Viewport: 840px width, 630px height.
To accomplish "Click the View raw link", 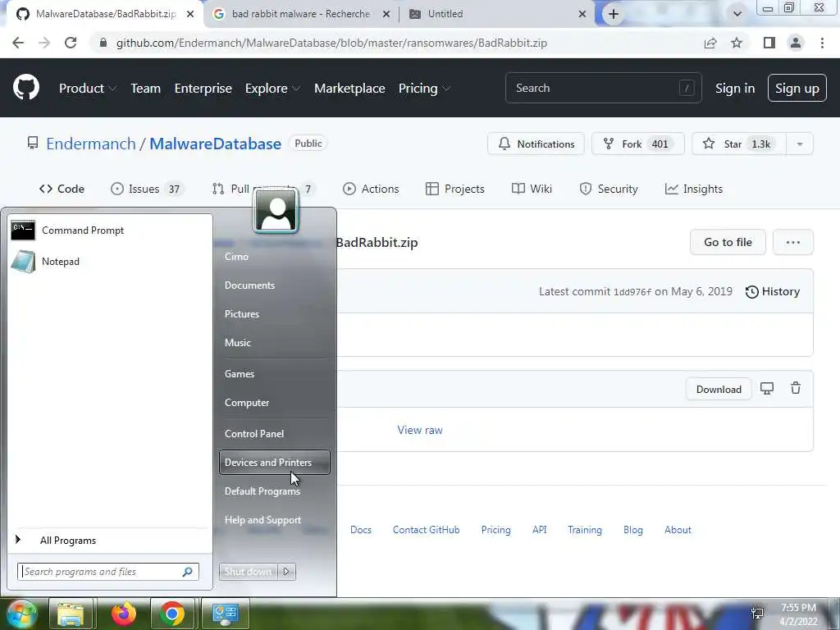I will [x=420, y=430].
